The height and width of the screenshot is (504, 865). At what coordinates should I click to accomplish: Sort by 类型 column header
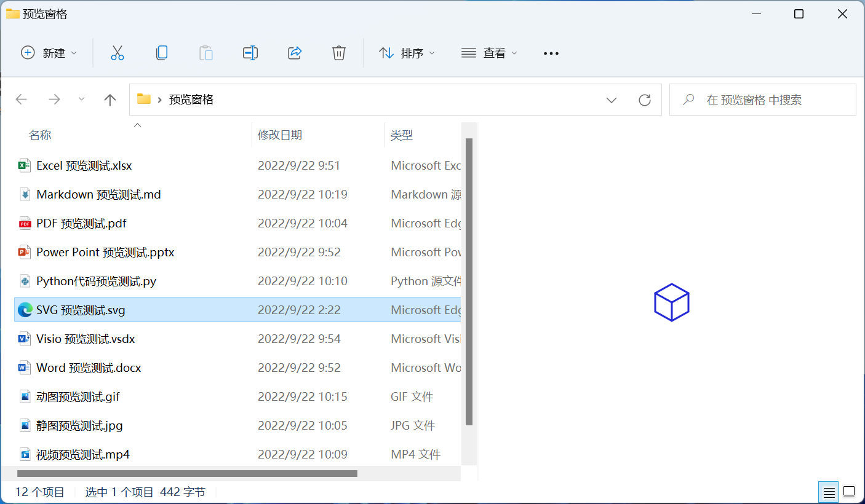[402, 135]
